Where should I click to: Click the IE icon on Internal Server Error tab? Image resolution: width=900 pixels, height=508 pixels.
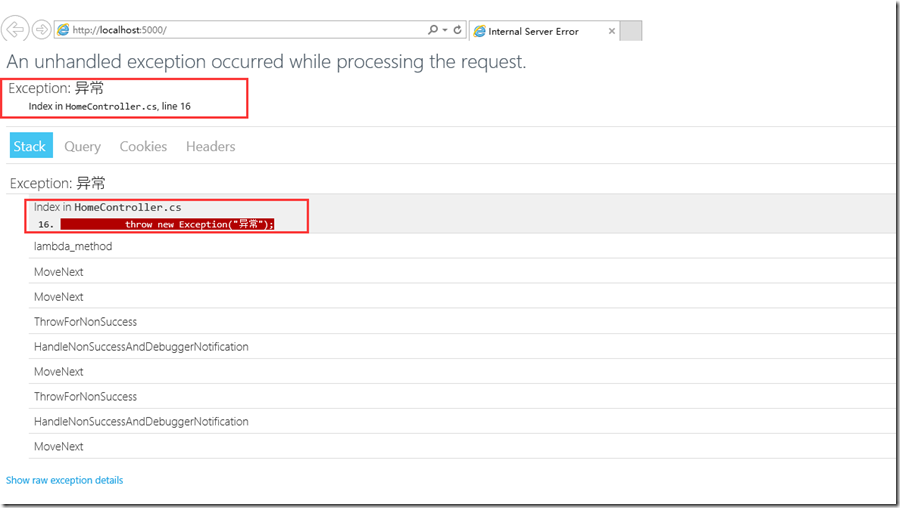(479, 32)
